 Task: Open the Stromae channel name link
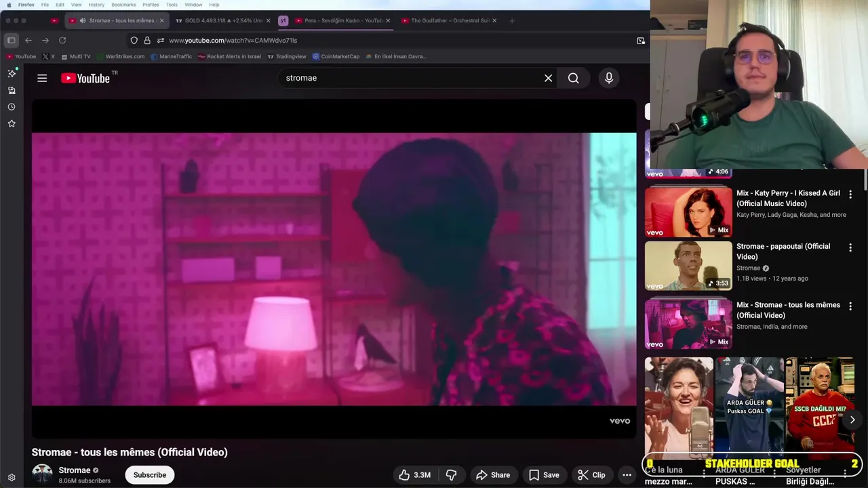[x=75, y=470]
